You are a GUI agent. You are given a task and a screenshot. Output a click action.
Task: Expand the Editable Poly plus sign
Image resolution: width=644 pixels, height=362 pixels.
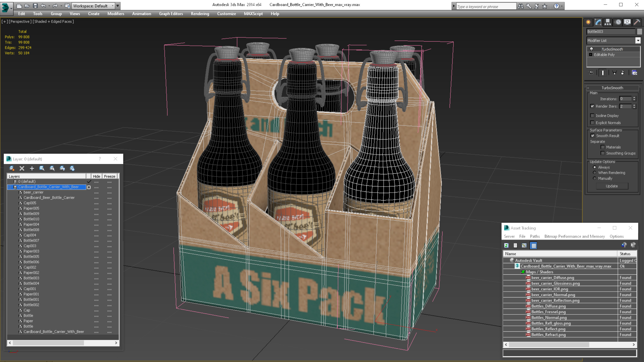click(x=591, y=55)
